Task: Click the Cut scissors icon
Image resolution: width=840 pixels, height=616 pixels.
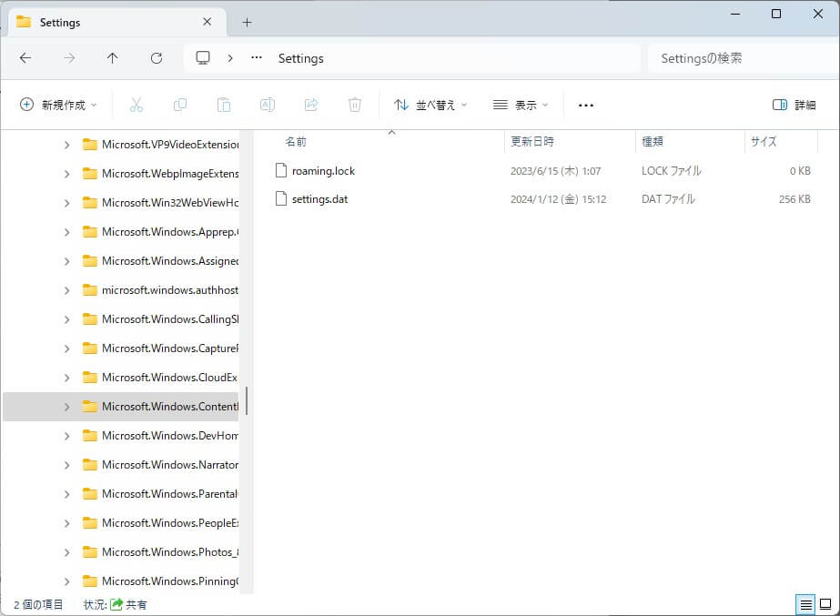Action: point(137,106)
